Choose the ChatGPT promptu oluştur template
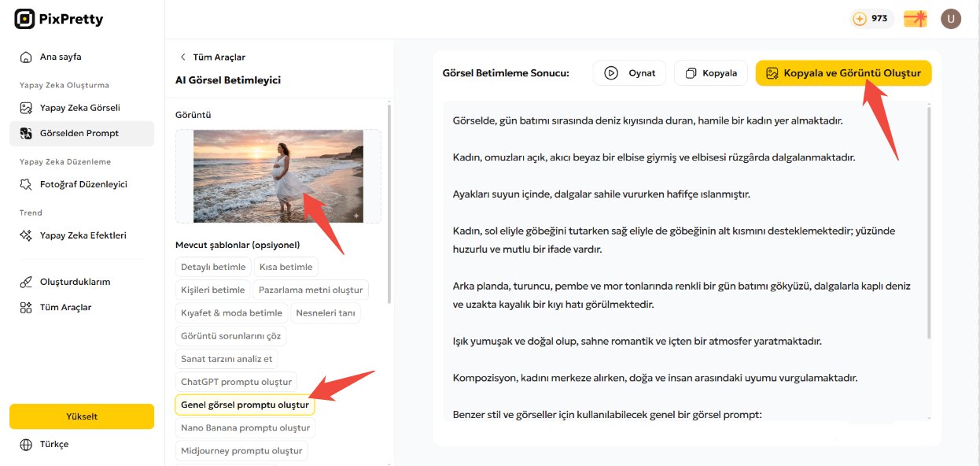 click(235, 381)
